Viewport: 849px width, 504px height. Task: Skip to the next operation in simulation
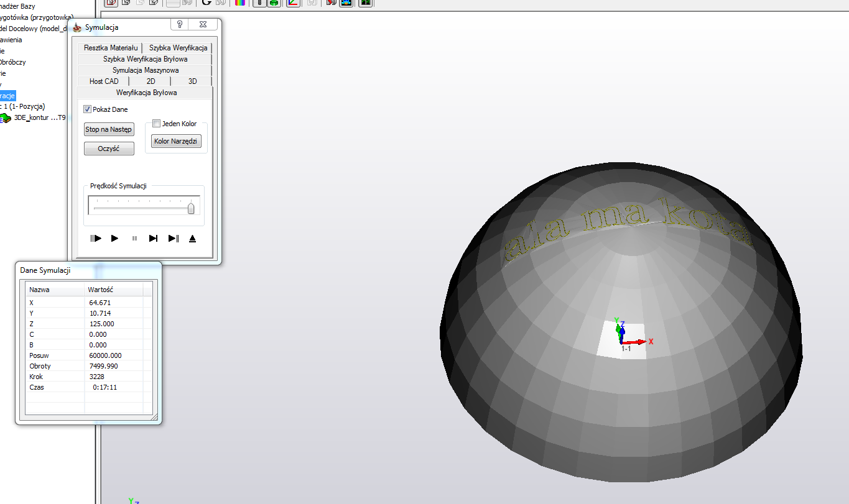coord(153,239)
